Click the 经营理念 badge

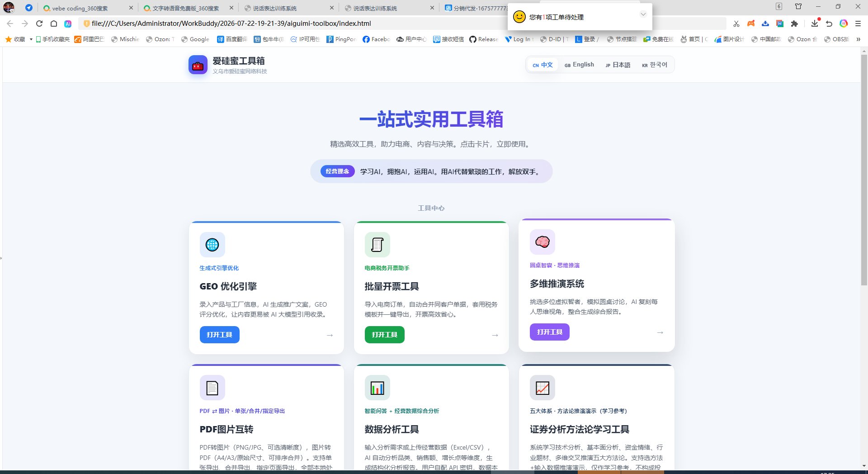coord(337,171)
